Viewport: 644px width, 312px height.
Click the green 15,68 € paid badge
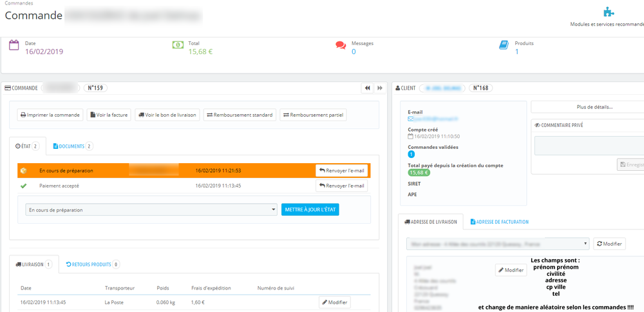coord(419,173)
